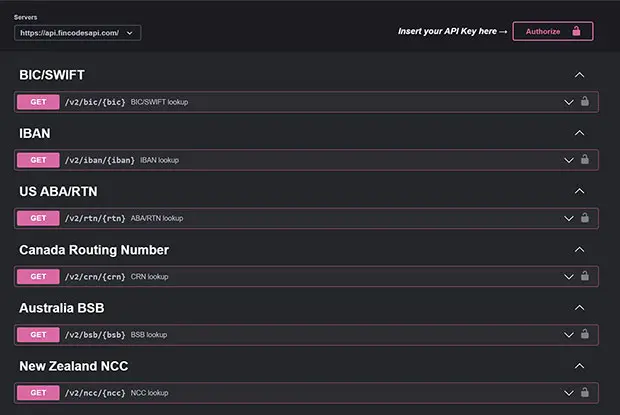Open the /v2/ncc/{ncc} endpoint path
620x415 pixels.
point(94,392)
